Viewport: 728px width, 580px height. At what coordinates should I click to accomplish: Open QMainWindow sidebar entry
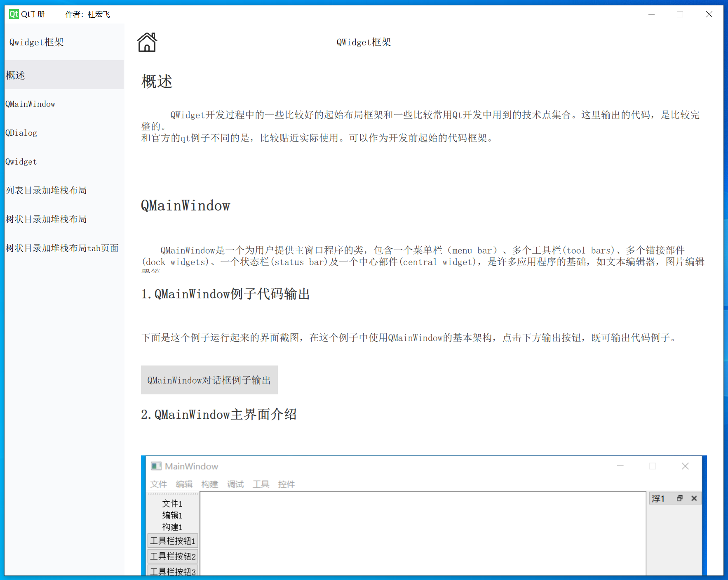tap(64, 104)
